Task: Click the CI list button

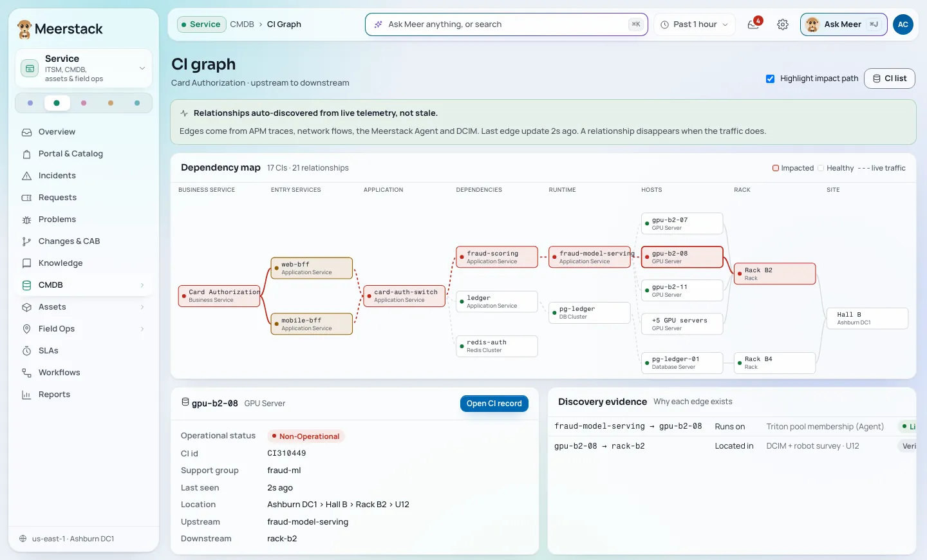Action: click(890, 79)
